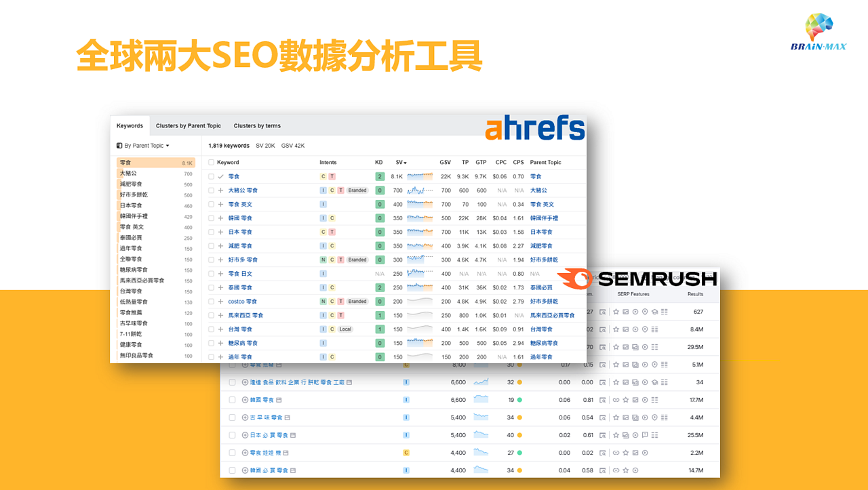Select 日本零食 in the parent topic list
The width and height of the screenshot is (868, 490).
131,205
